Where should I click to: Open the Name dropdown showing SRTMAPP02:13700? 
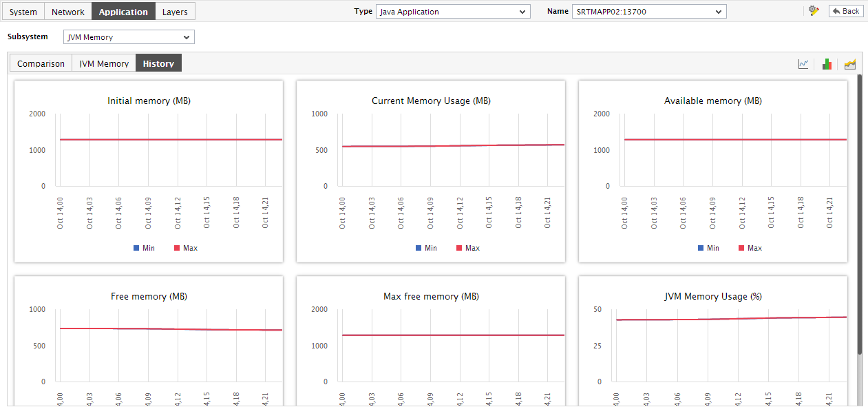[648, 12]
